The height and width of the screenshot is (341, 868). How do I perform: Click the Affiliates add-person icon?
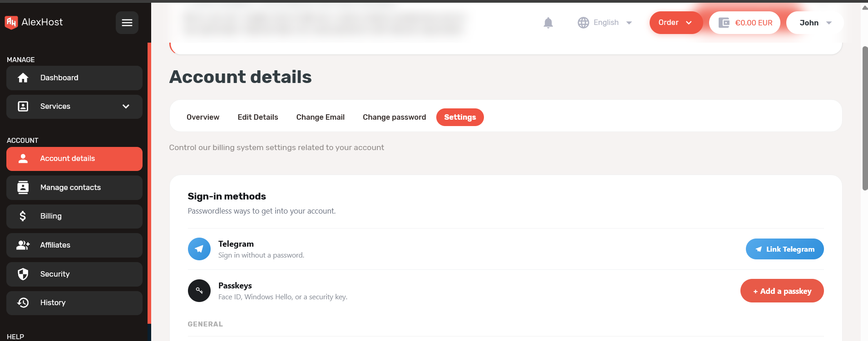point(23,245)
